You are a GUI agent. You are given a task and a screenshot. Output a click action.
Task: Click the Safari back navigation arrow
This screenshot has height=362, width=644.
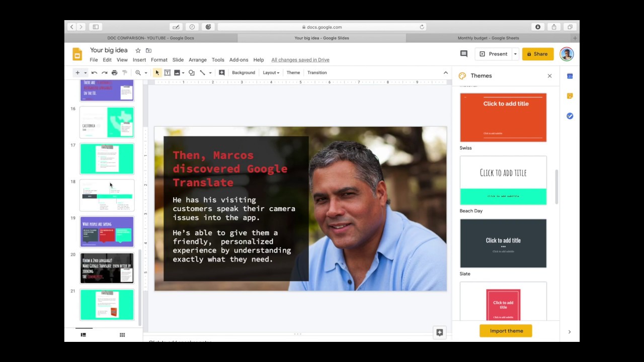pyautogui.click(x=72, y=27)
